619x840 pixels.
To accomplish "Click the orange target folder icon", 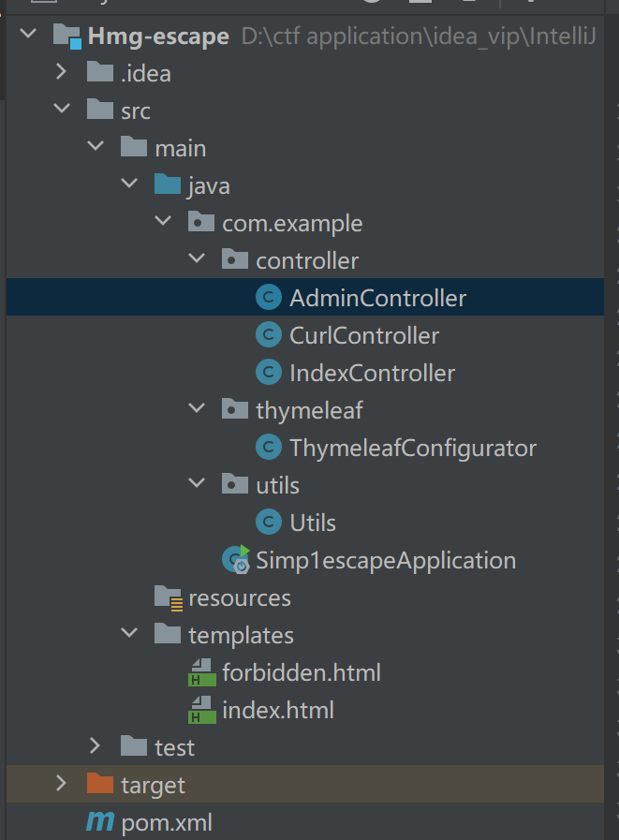I will [x=99, y=785].
